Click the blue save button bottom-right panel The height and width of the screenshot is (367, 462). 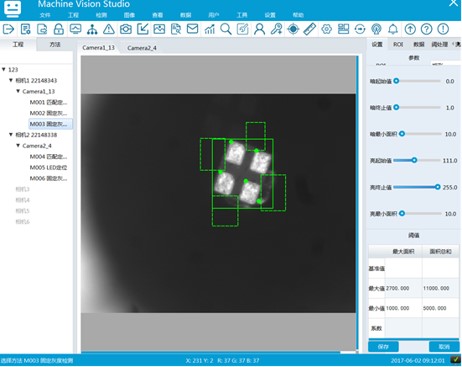coord(383,347)
